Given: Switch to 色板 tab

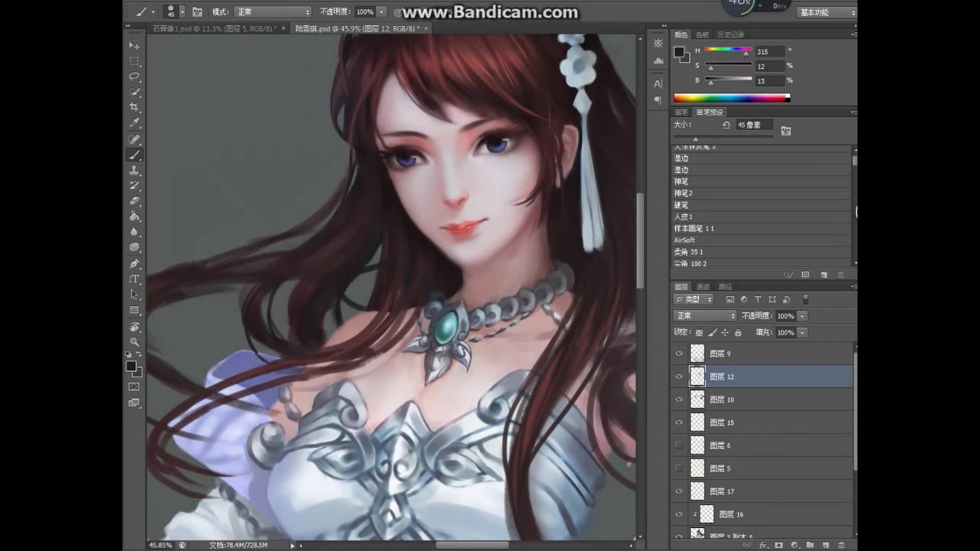Looking at the screenshot, I should pyautogui.click(x=702, y=35).
